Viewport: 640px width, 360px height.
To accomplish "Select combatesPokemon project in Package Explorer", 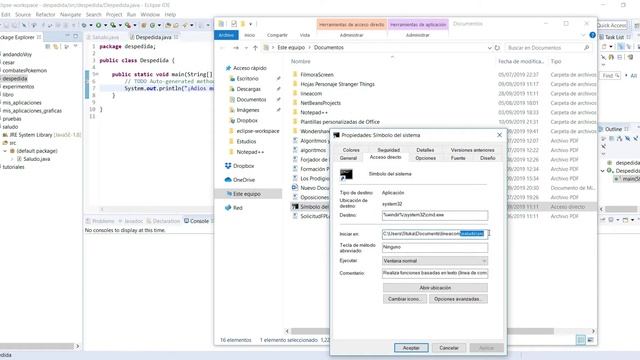I will pyautogui.click(x=24, y=70).
